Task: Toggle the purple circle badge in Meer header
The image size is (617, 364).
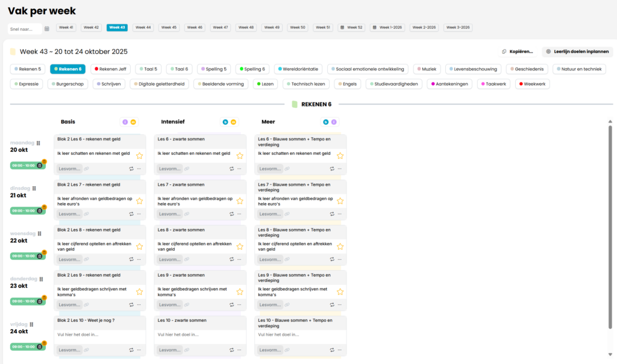Action: coord(333,122)
